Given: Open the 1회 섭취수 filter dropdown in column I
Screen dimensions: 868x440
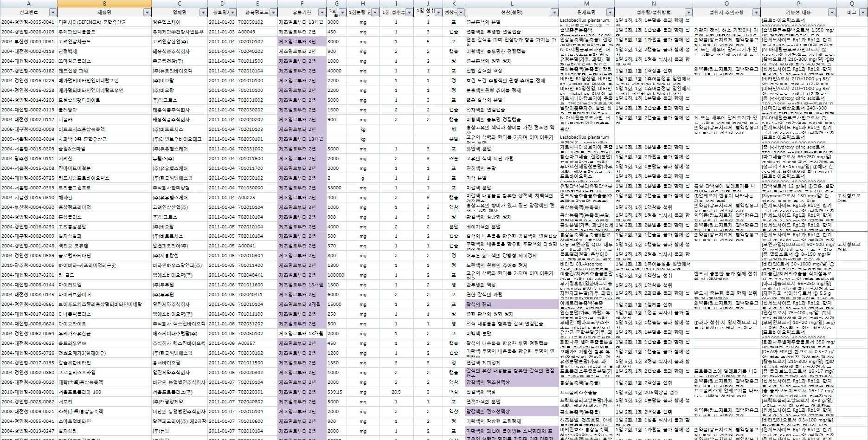Looking at the screenshot, I should (x=409, y=13).
